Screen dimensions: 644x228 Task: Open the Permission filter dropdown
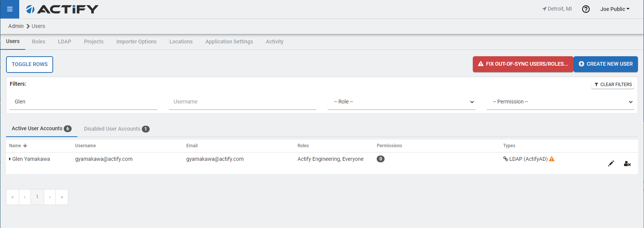point(560,102)
